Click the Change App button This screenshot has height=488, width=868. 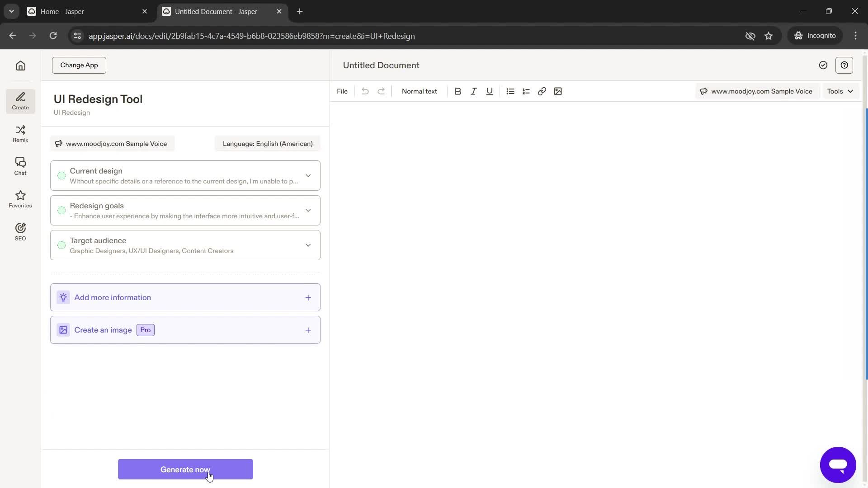click(x=79, y=65)
